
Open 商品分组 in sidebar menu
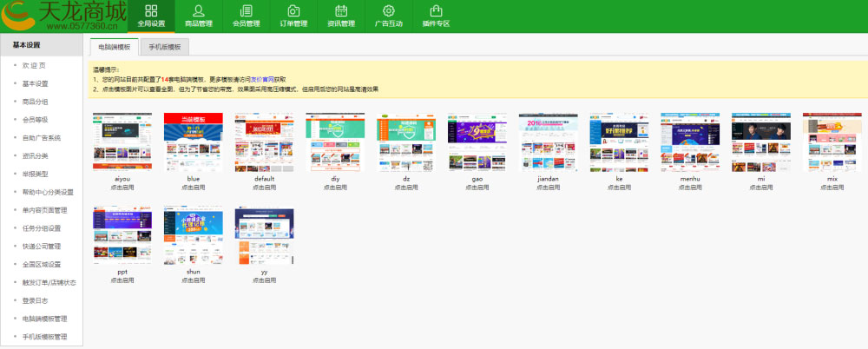pyautogui.click(x=36, y=102)
